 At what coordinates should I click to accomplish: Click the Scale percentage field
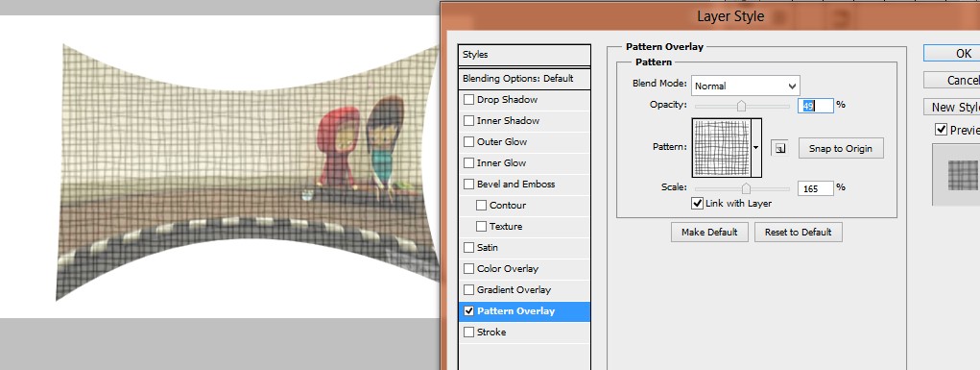tap(816, 188)
